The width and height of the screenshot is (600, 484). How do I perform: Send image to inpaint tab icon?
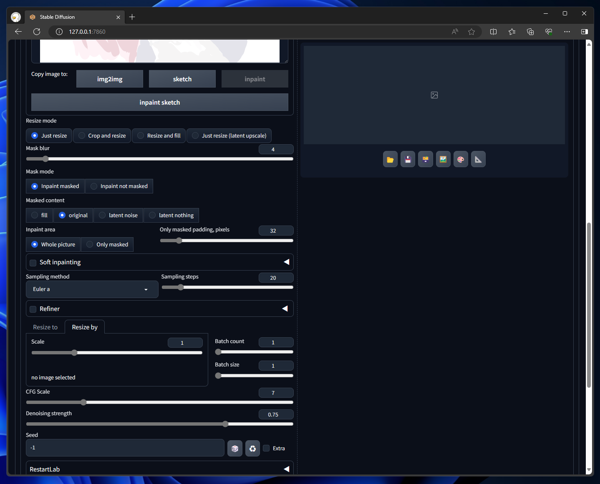(443, 160)
